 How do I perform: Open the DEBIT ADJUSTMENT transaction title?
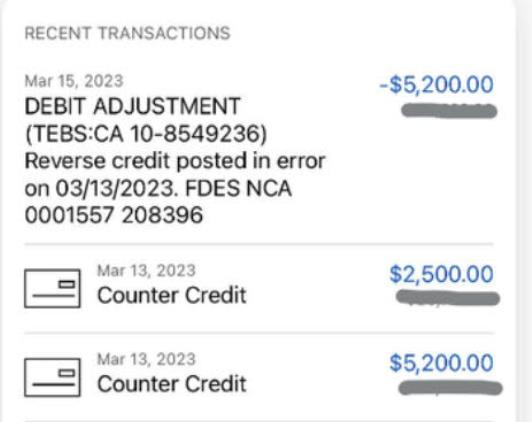[133, 106]
